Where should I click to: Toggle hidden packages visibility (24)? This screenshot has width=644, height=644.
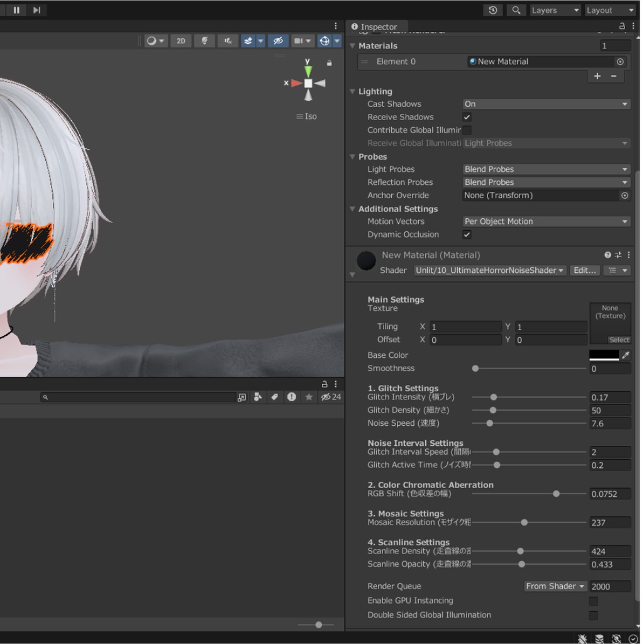pos(331,397)
